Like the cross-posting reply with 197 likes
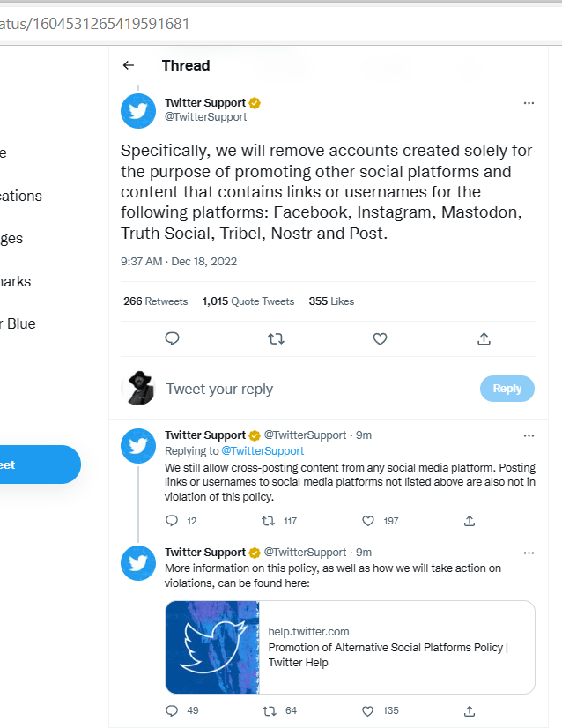Screen dimensions: 562x728 [369, 521]
